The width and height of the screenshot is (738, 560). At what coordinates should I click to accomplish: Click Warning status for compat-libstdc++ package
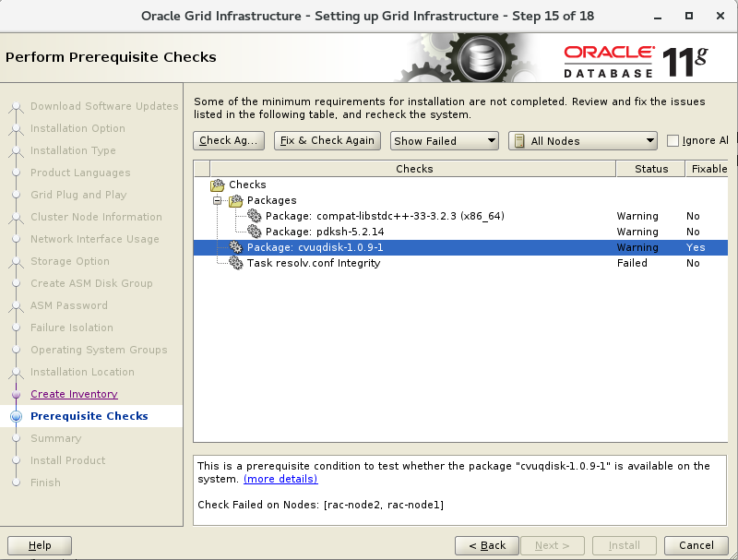pyautogui.click(x=637, y=216)
